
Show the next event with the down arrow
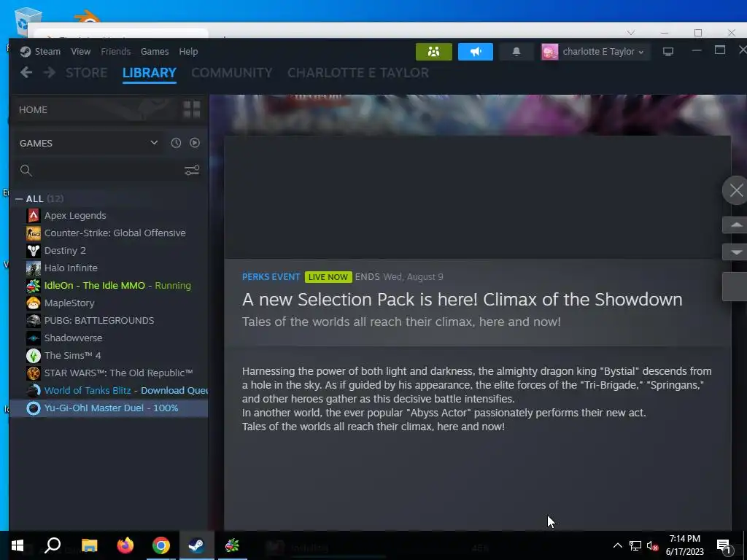click(736, 252)
